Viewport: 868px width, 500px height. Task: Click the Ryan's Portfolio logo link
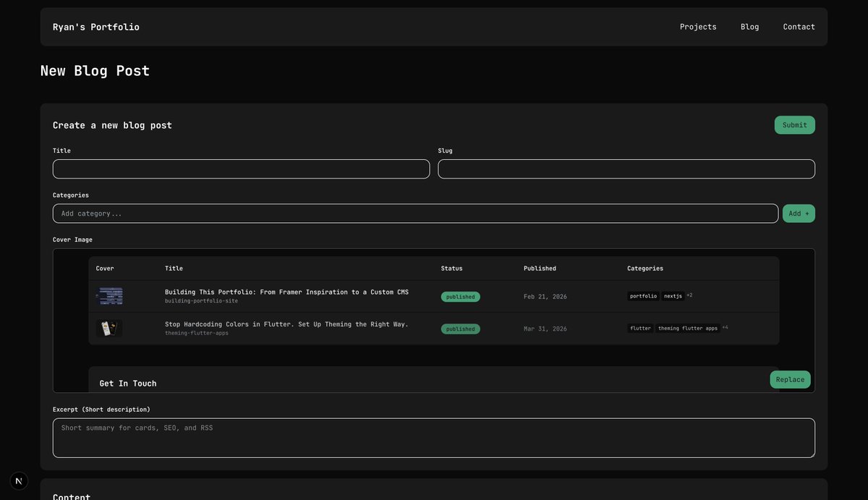click(x=96, y=27)
